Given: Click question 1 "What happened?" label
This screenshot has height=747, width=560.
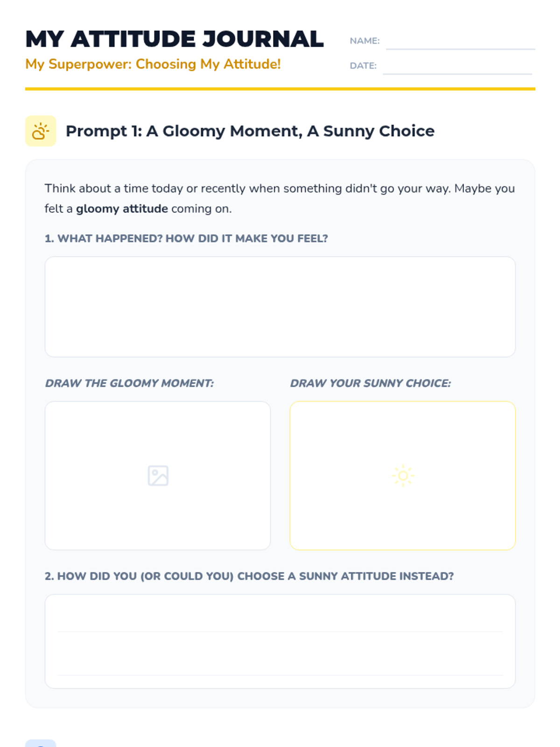Looking at the screenshot, I should [x=186, y=239].
